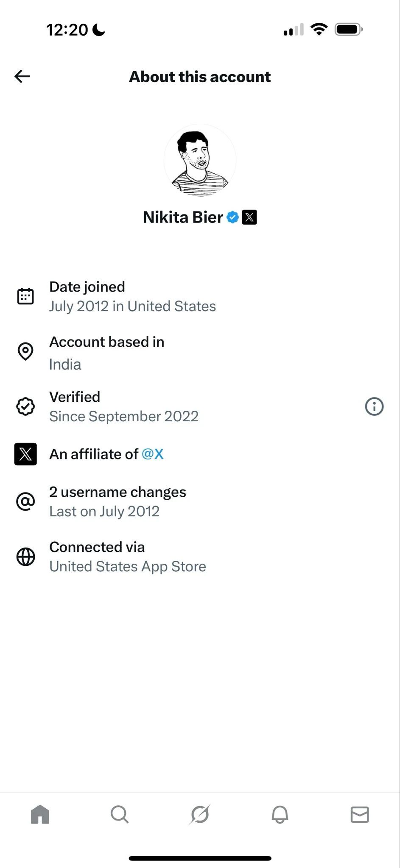Image resolution: width=400 pixels, height=868 pixels.
Task: Tap the Verified badge row icon
Action: coord(25,406)
